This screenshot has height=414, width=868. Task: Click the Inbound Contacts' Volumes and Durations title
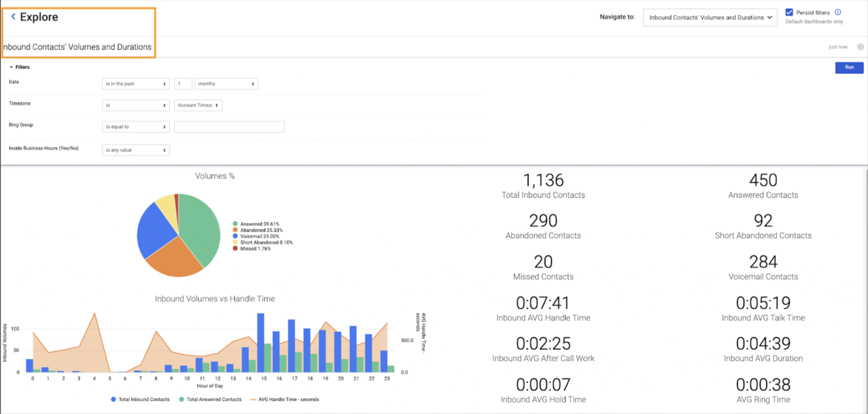point(77,47)
